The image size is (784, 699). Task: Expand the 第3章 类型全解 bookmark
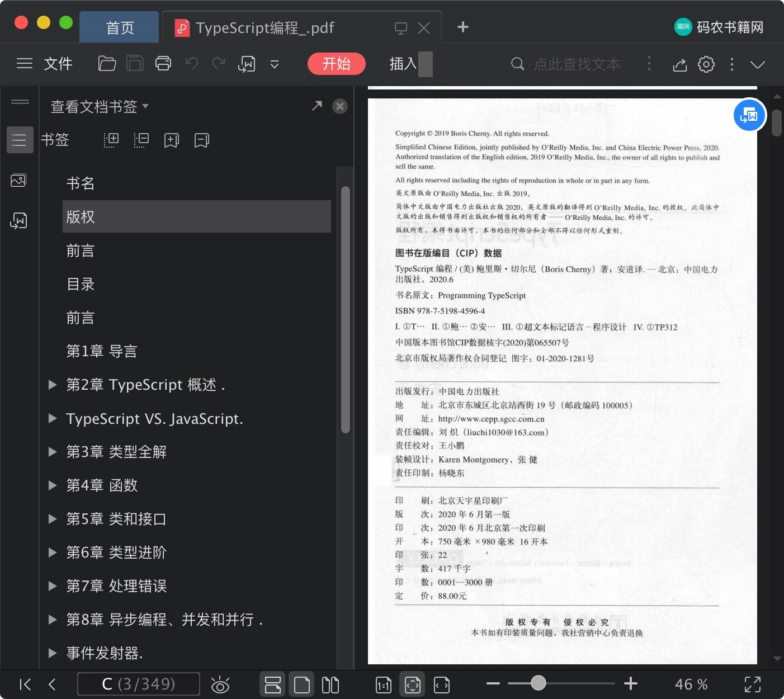53,452
